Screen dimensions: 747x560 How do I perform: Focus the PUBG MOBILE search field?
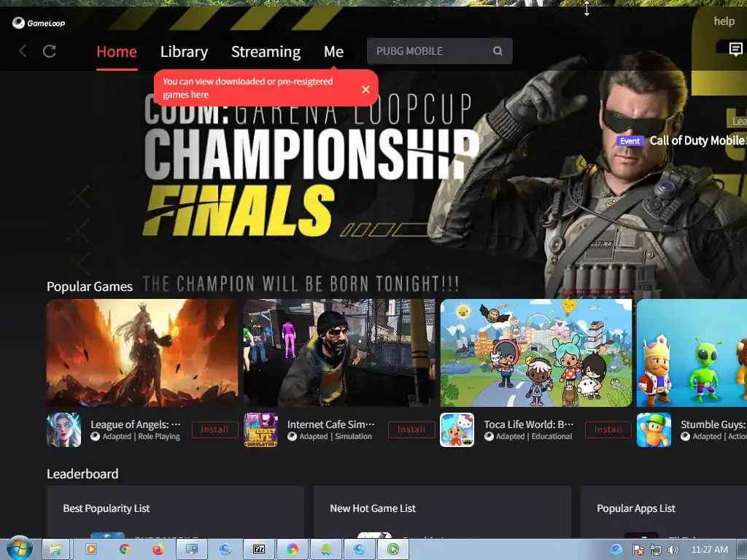click(440, 51)
